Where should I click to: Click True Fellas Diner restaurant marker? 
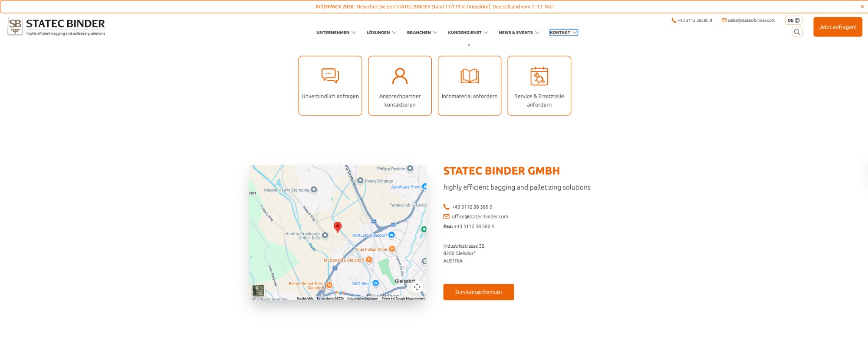point(392,249)
